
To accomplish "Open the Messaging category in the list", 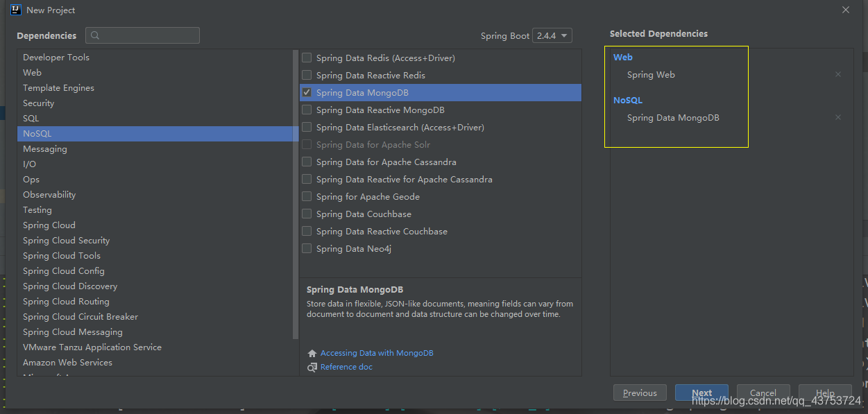I will [45, 148].
